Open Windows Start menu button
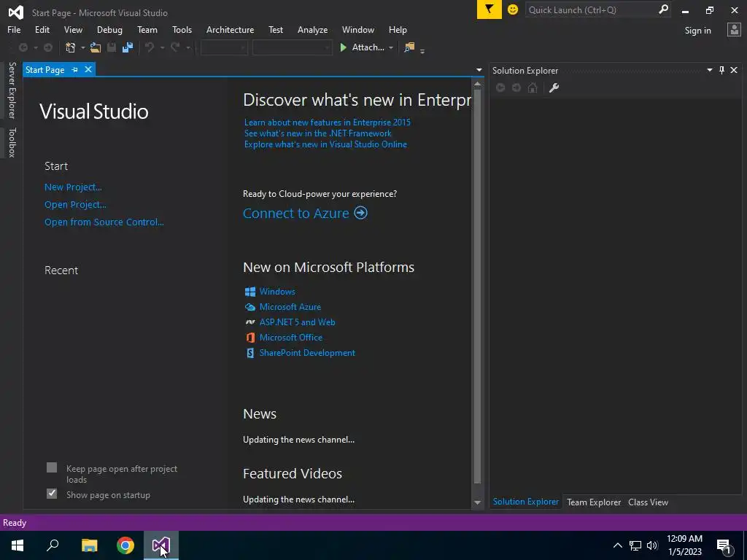The width and height of the screenshot is (747, 560). coord(18,545)
